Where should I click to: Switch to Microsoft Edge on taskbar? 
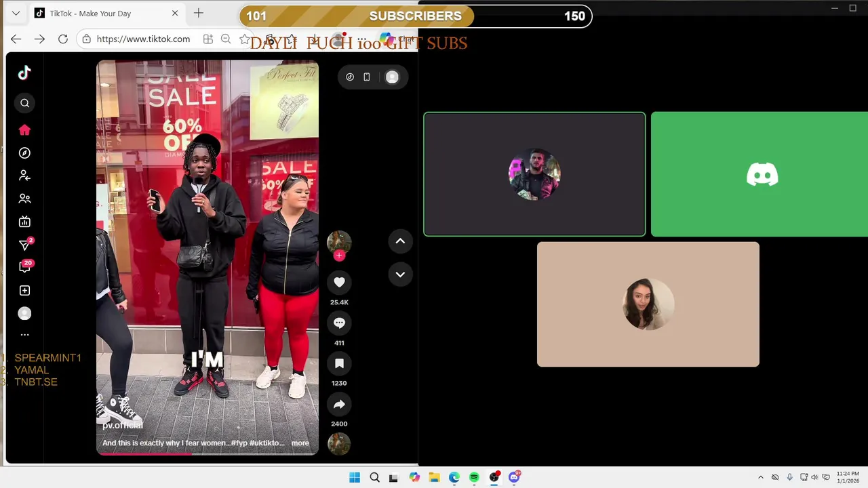[x=454, y=477]
